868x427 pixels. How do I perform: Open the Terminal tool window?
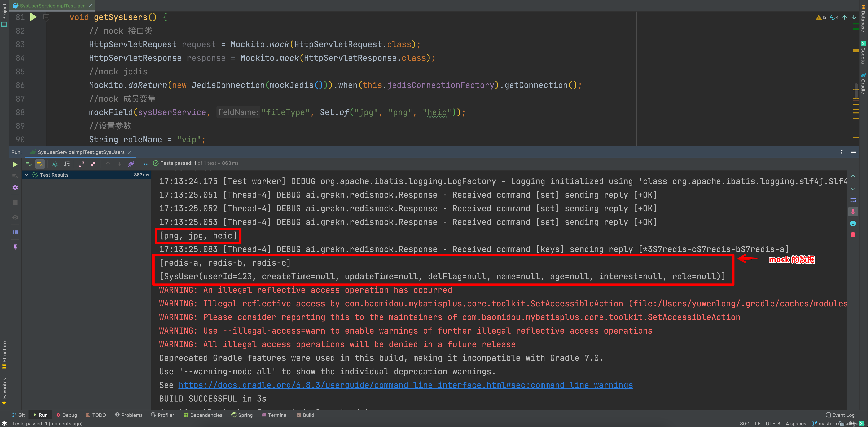275,415
